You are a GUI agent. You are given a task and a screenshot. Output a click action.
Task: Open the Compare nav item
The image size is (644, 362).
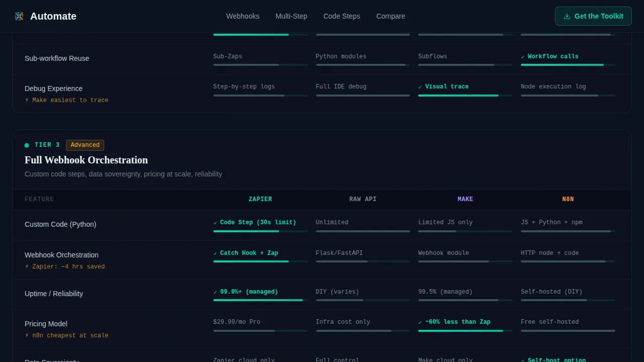pyautogui.click(x=390, y=16)
